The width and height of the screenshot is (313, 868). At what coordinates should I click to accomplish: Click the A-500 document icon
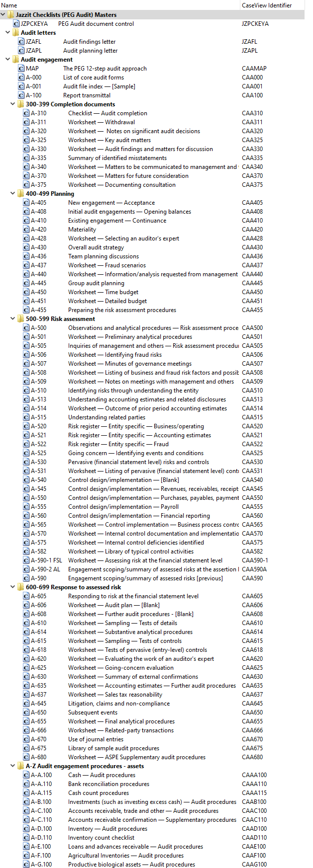26,328
